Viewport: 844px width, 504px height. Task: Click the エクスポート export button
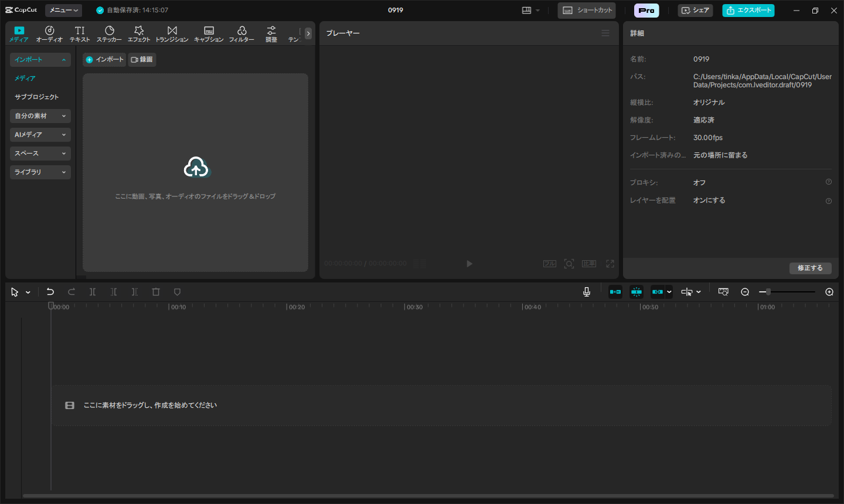(748, 11)
